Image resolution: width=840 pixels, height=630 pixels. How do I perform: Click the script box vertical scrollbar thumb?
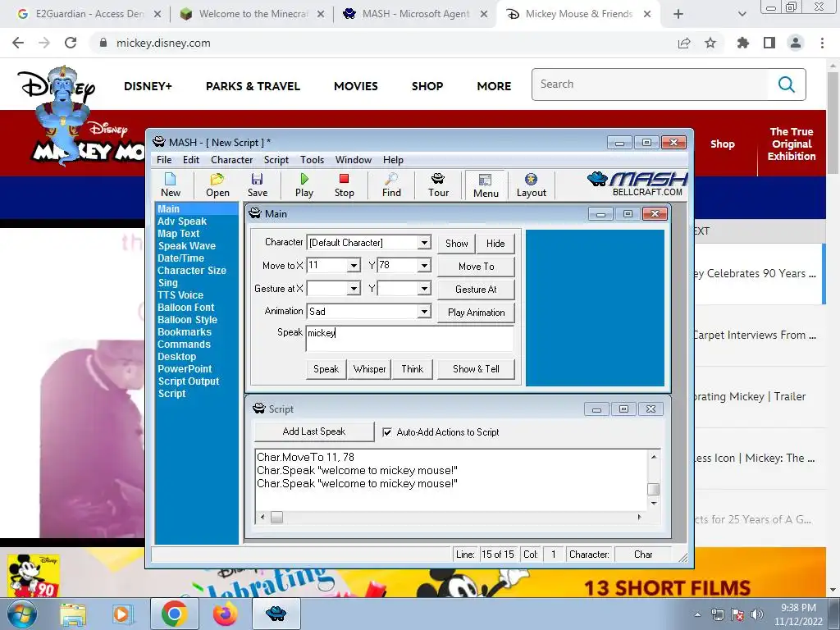point(654,489)
